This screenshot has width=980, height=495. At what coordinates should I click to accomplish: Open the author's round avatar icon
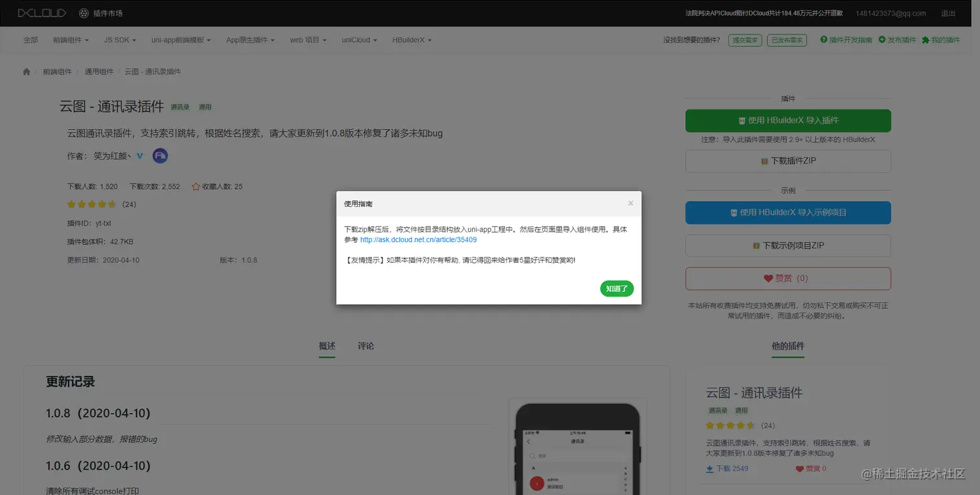[x=160, y=156]
